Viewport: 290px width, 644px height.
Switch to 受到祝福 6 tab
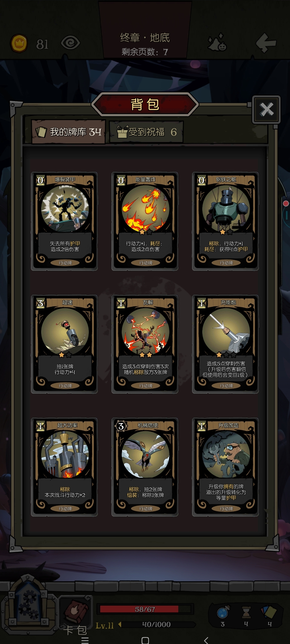(x=147, y=132)
